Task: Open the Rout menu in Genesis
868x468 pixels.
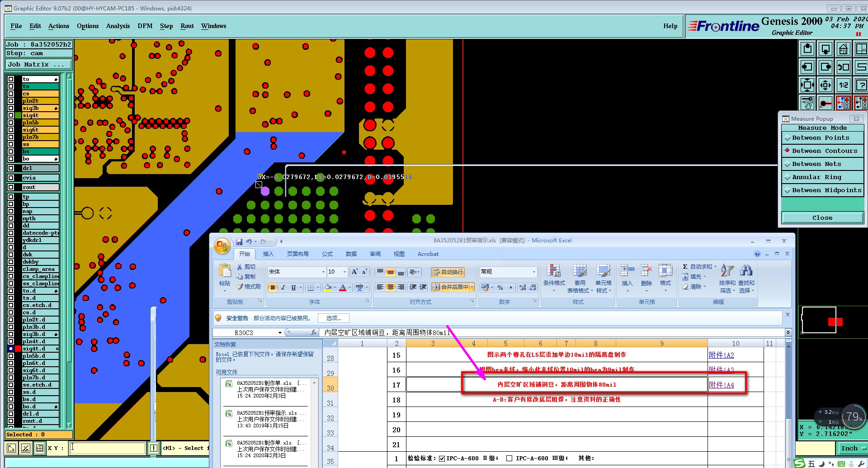Action: point(187,26)
